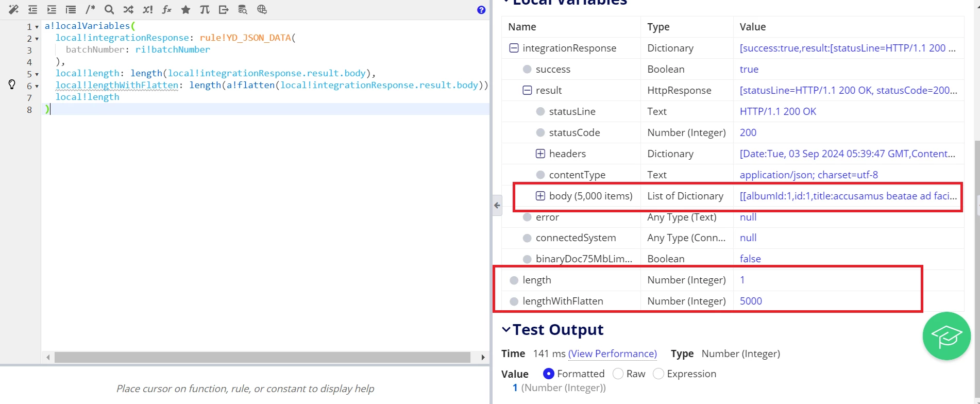Viewport: 980px width, 404px height.
Task: Click rule!YD_JSON_DATA in the code
Action: 245,38
